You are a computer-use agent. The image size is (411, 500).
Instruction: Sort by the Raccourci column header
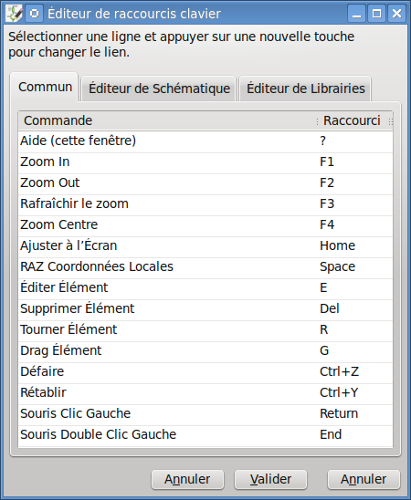click(x=354, y=121)
